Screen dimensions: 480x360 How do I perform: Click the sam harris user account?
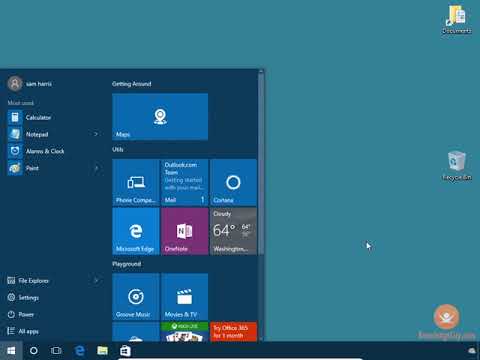click(30, 83)
